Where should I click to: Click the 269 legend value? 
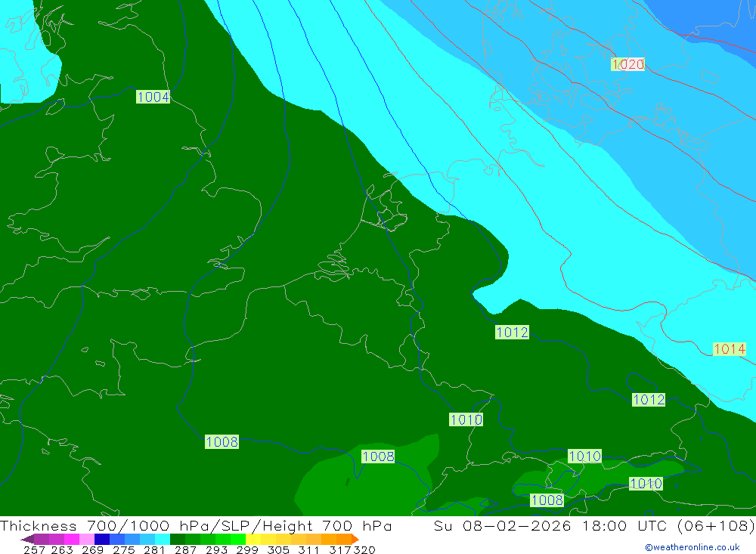tap(92, 549)
